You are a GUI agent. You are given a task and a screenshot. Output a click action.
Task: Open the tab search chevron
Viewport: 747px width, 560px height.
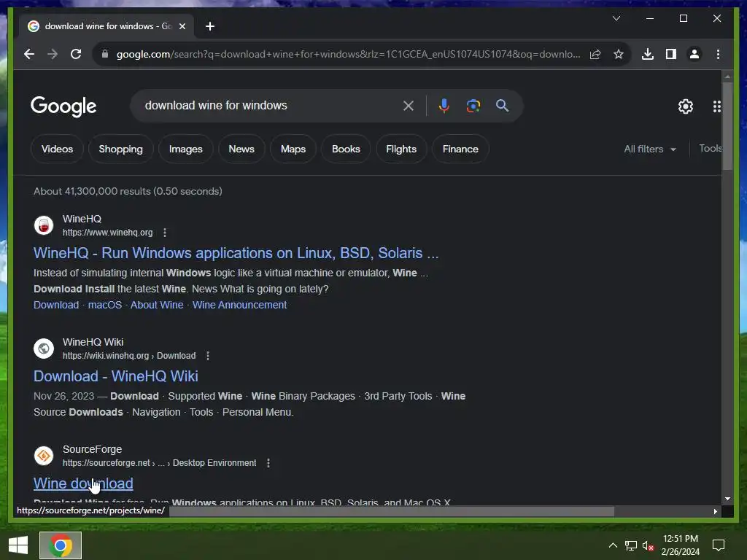[x=616, y=18]
